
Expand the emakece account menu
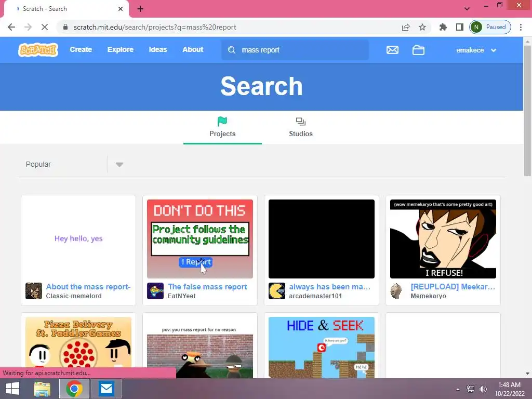point(476,50)
